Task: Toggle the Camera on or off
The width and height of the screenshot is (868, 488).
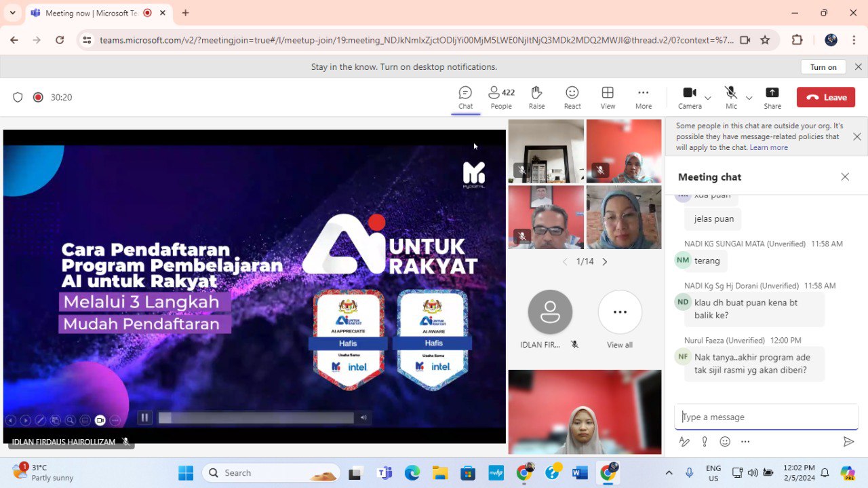Action: click(x=690, y=98)
